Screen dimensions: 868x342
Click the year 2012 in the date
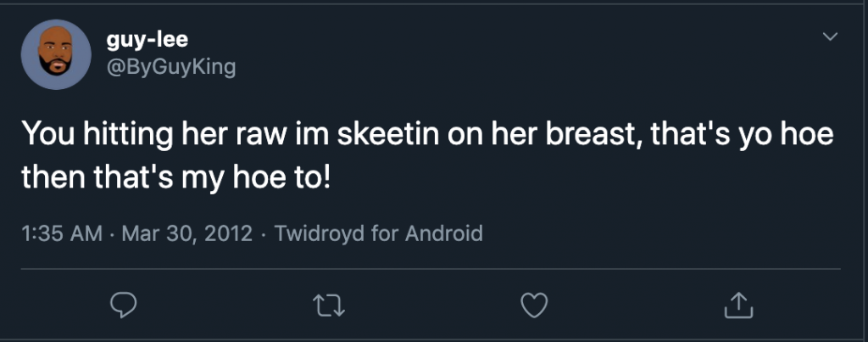231,233
